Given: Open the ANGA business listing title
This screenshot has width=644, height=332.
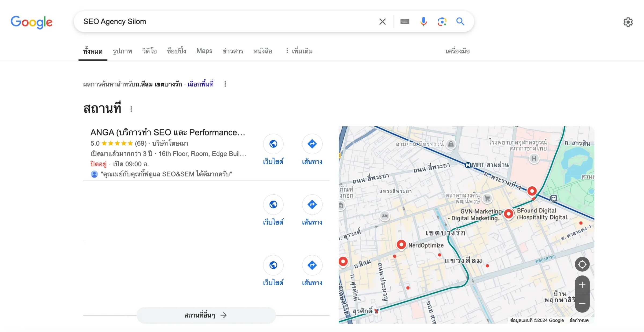Looking at the screenshot, I should 168,132.
